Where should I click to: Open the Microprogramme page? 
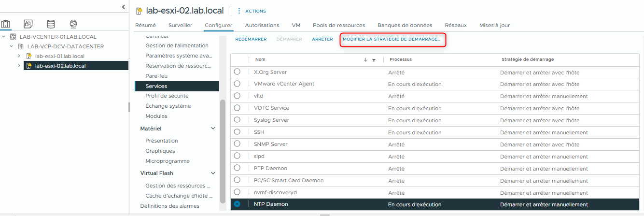point(168,161)
